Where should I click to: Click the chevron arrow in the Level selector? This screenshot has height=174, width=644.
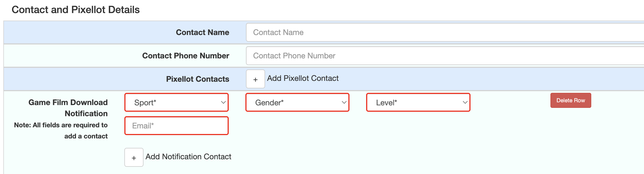click(x=465, y=102)
